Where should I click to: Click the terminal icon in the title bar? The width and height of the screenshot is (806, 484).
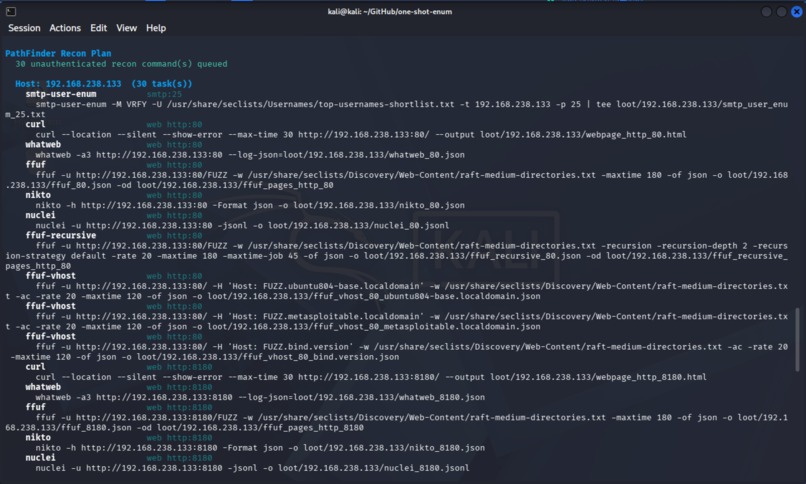[11, 11]
